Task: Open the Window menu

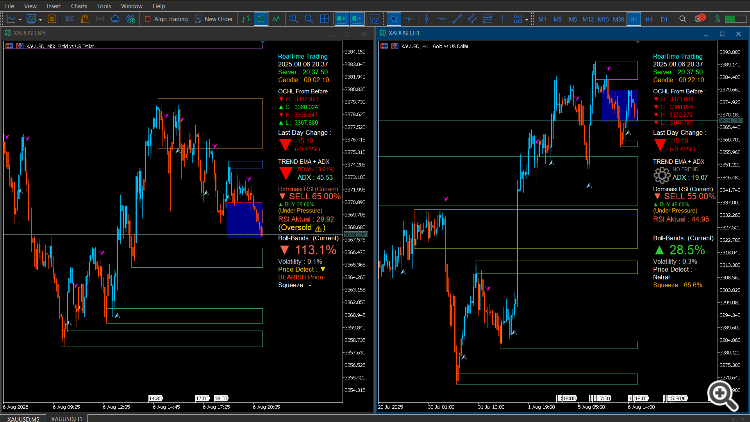Action: tap(132, 6)
